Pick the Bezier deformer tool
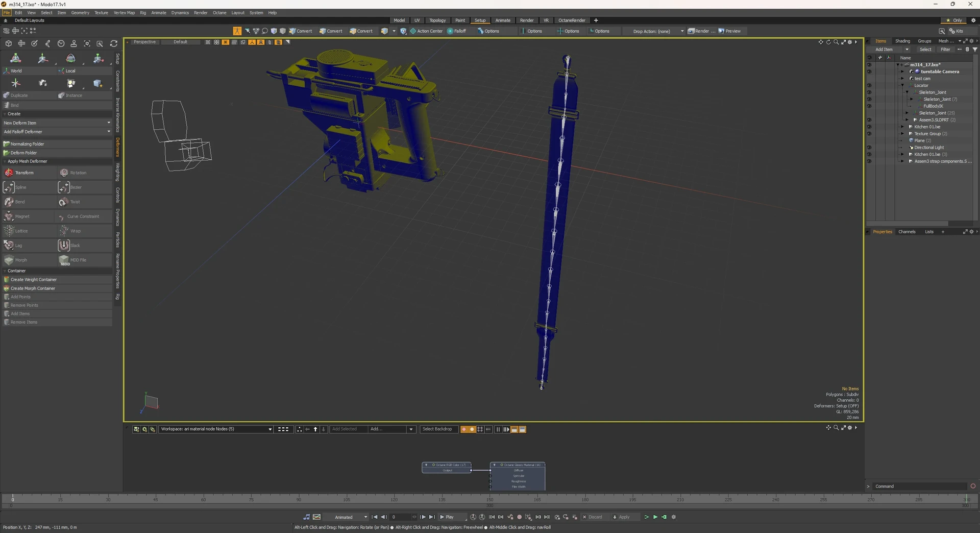Screen dimensions: 980x533 (x=84, y=187)
